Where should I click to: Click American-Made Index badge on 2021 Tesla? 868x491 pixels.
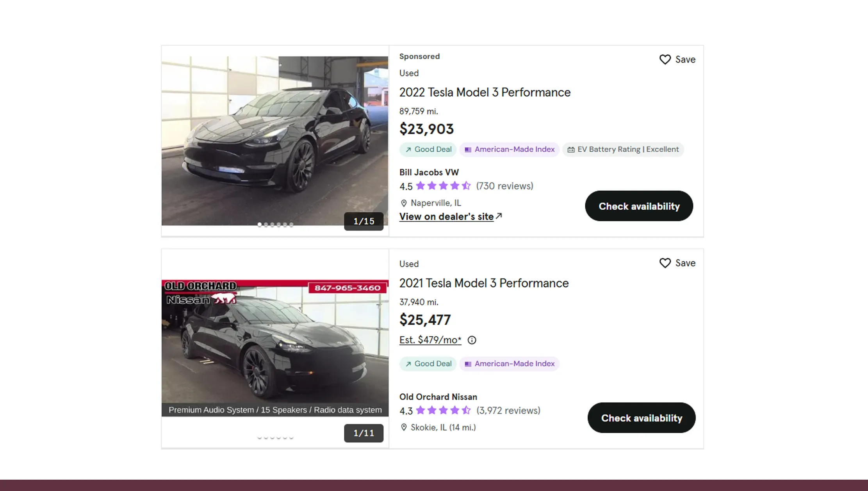point(510,364)
